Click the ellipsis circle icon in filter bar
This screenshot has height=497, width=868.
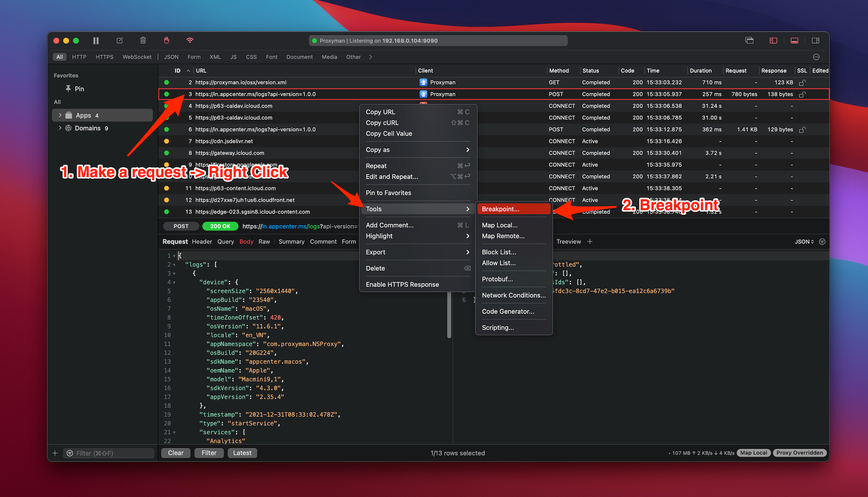(816, 57)
